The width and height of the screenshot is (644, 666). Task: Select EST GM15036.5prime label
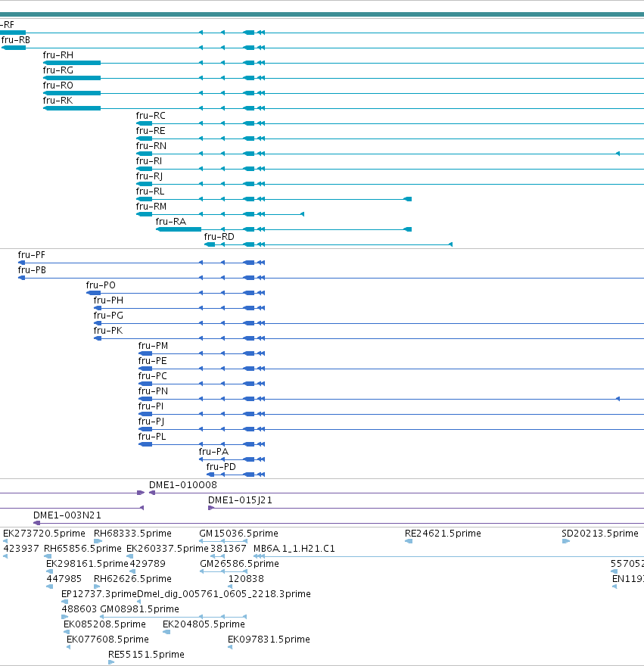238,534
